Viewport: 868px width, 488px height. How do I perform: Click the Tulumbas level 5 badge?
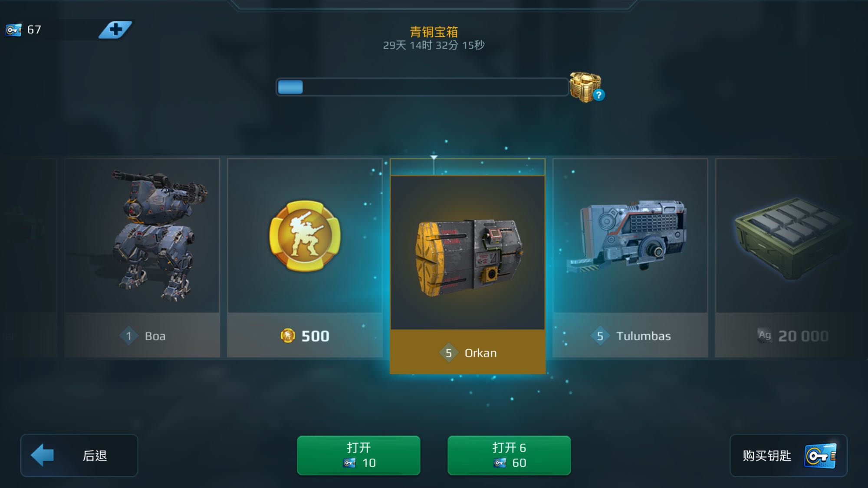tap(600, 336)
